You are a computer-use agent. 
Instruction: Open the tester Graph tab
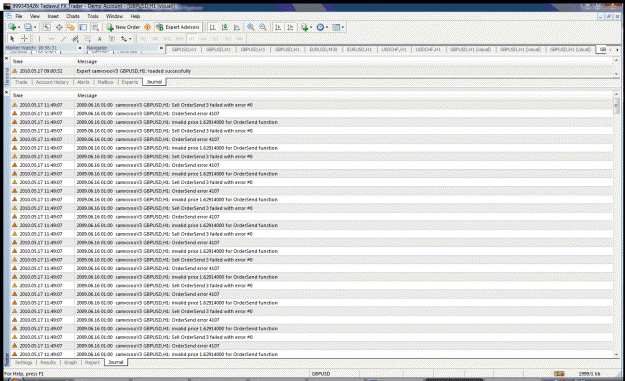coord(70,362)
